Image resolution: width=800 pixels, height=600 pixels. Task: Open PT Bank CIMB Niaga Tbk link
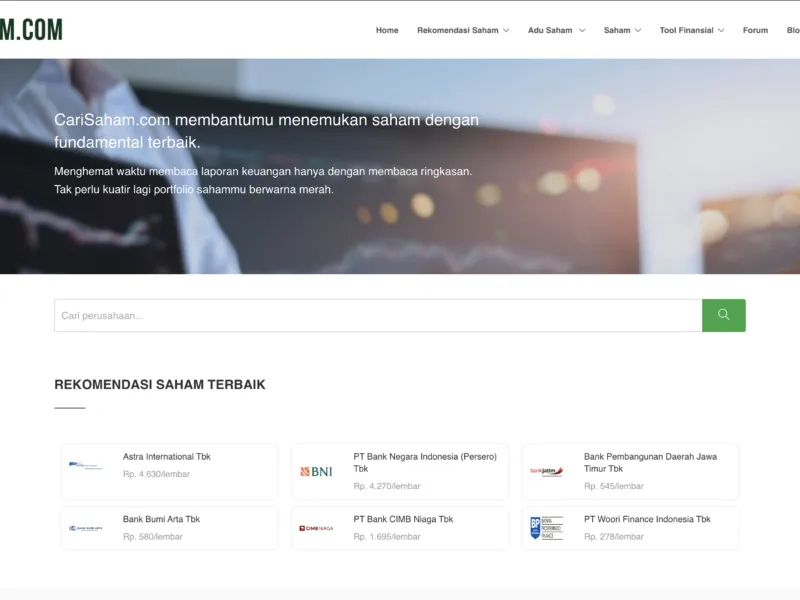[403, 519]
